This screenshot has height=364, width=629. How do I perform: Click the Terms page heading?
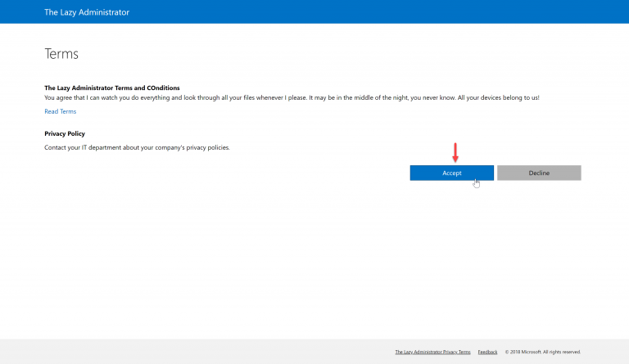click(x=61, y=54)
